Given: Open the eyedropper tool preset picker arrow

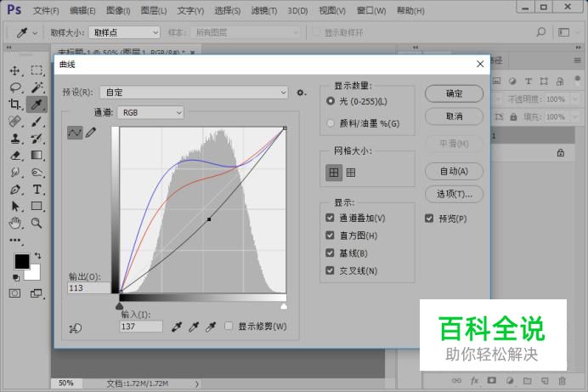Looking at the screenshot, I should (35, 33).
